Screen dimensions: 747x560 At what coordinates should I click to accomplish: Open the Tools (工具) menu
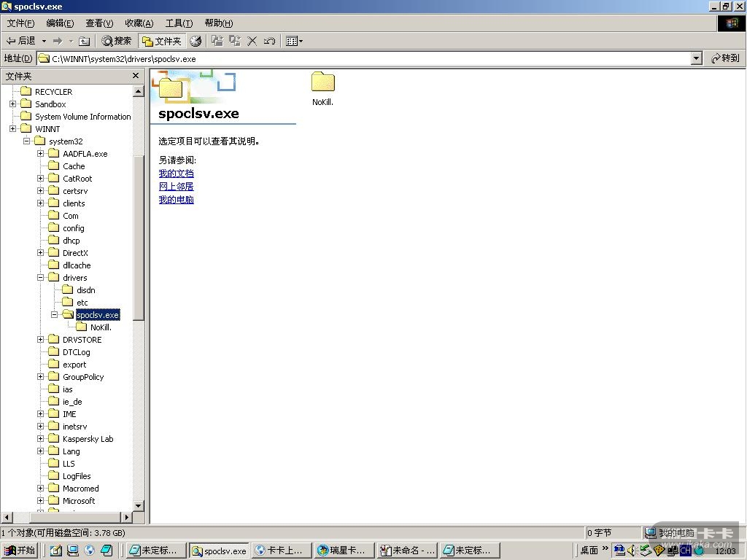pos(179,23)
